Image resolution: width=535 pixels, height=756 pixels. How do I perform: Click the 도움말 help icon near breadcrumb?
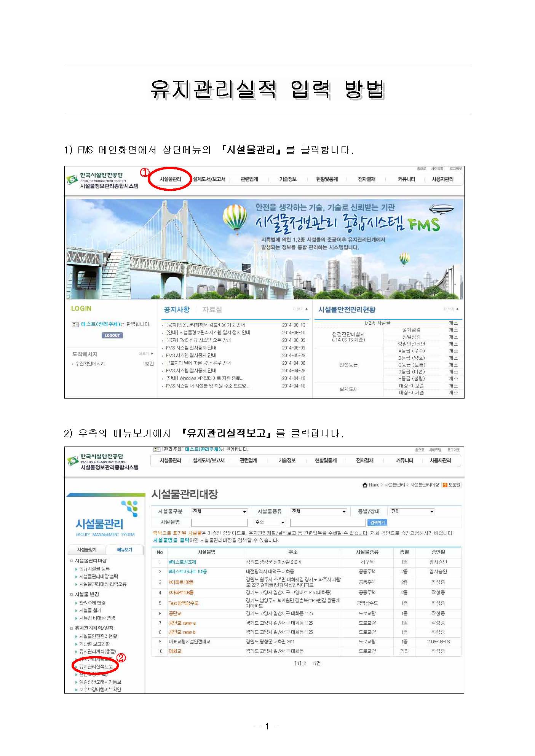tap(444, 485)
